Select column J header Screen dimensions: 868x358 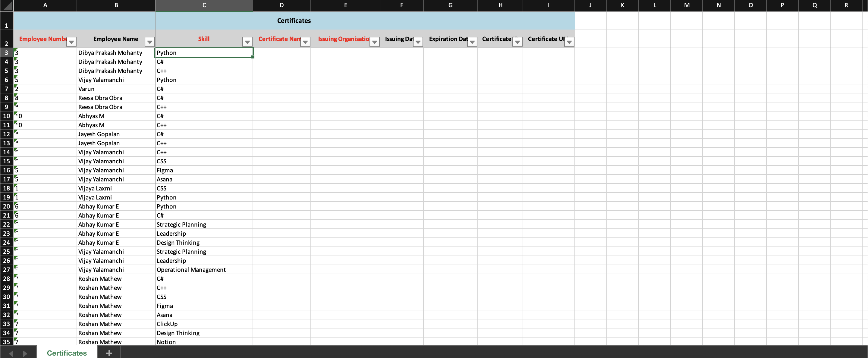(x=590, y=5)
